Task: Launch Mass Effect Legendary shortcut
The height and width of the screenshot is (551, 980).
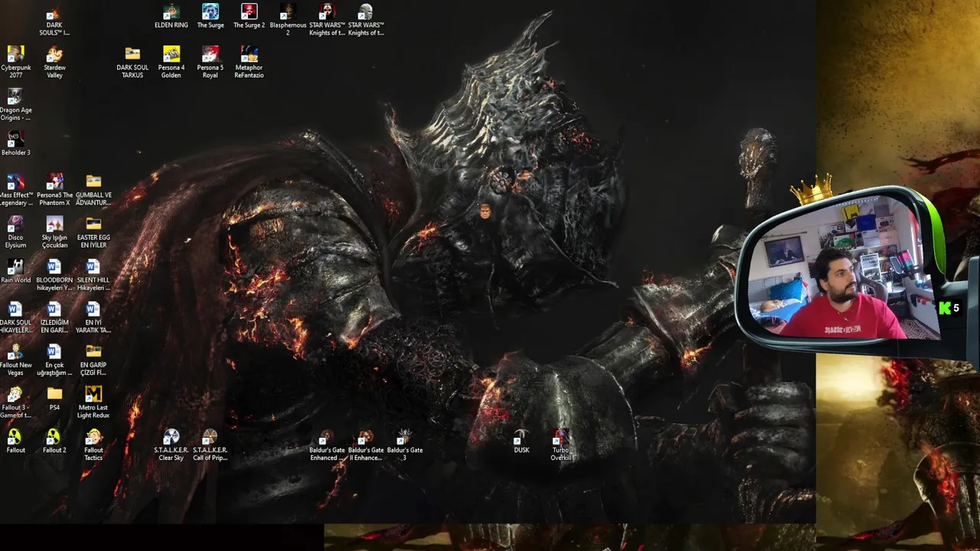Action: click(15, 190)
